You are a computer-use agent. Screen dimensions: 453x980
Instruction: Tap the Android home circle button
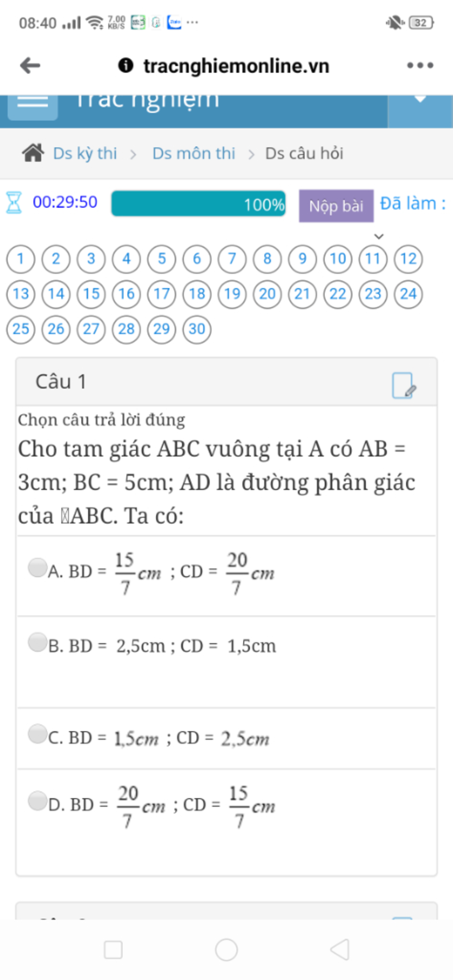[x=226, y=949]
